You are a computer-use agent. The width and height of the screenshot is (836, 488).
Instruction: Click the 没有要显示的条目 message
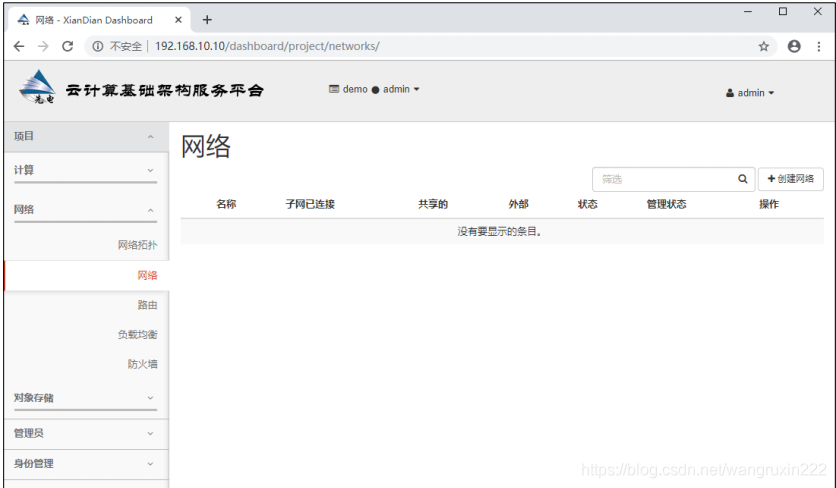click(500, 231)
